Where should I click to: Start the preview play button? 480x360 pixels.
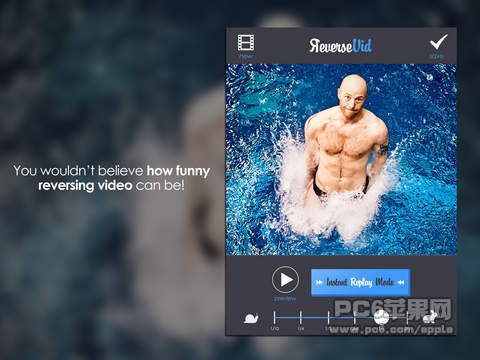pyautogui.click(x=285, y=280)
